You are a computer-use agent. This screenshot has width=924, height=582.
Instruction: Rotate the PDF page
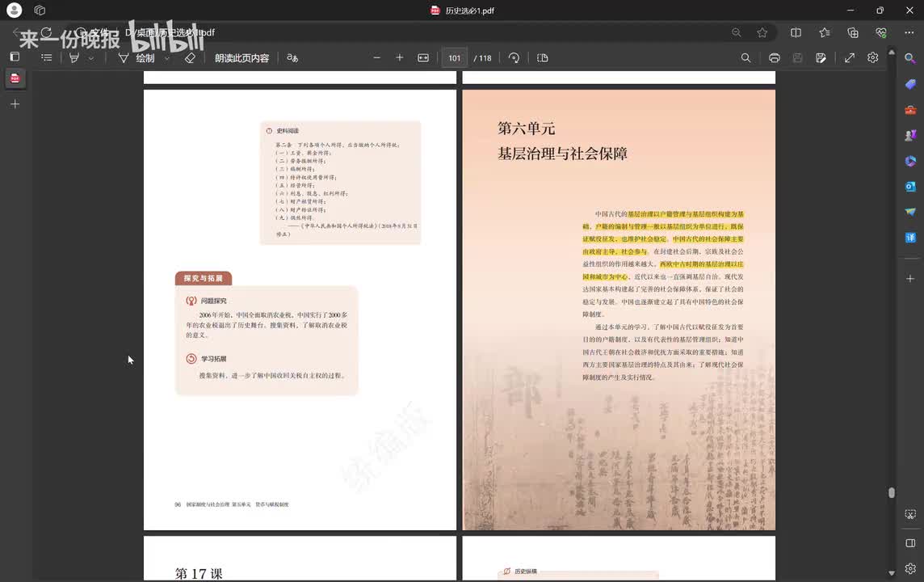point(514,57)
